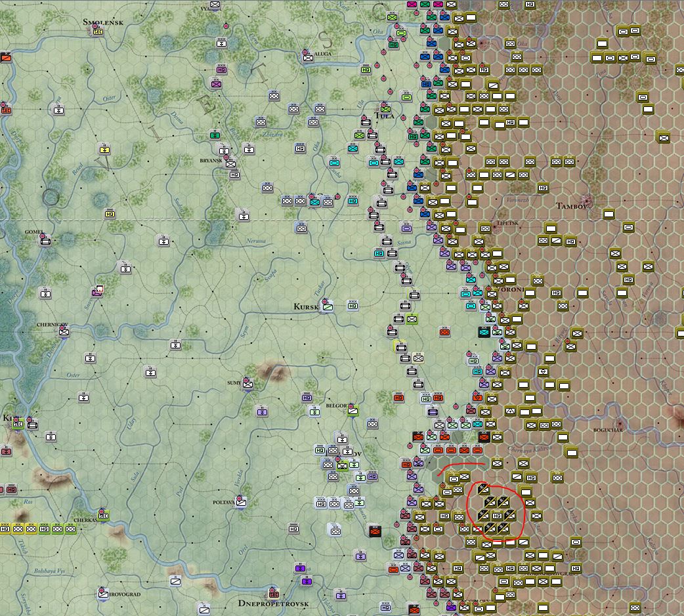The height and width of the screenshot is (616, 684).
Task: Click the Soviet mountain-symbol counter northwest of Boguchar
Action: point(510,411)
